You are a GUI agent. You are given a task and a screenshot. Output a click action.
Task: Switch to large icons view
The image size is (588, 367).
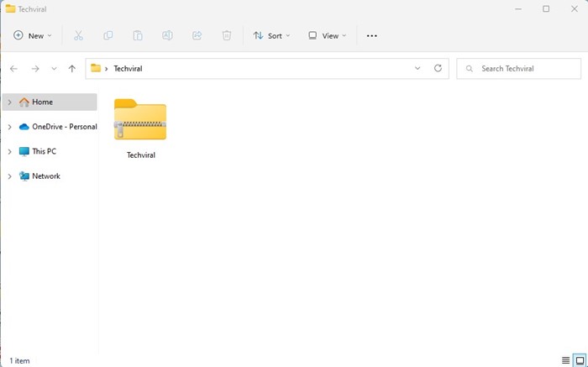[x=580, y=360]
